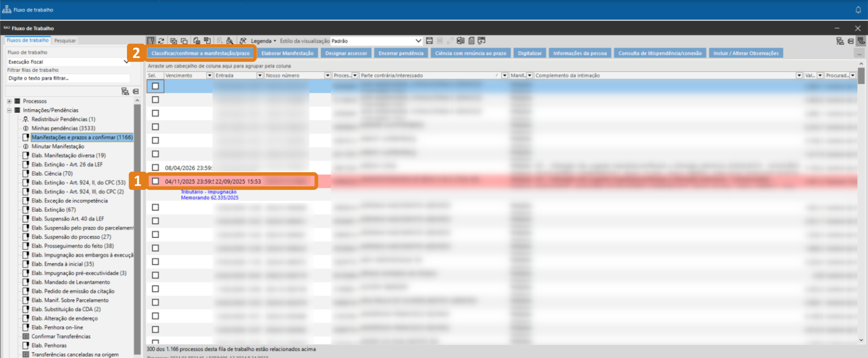
Task: Expand the Processos tree node
Action: (9, 101)
